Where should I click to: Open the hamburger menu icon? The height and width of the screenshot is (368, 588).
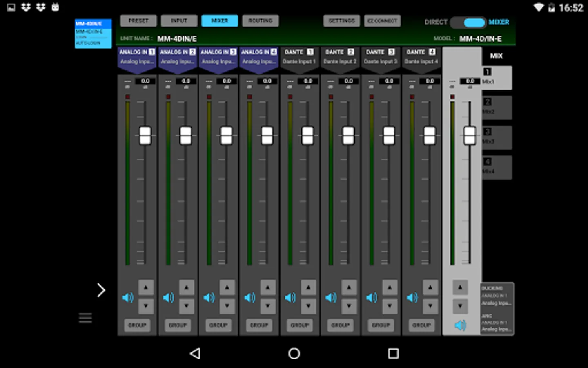(85, 318)
